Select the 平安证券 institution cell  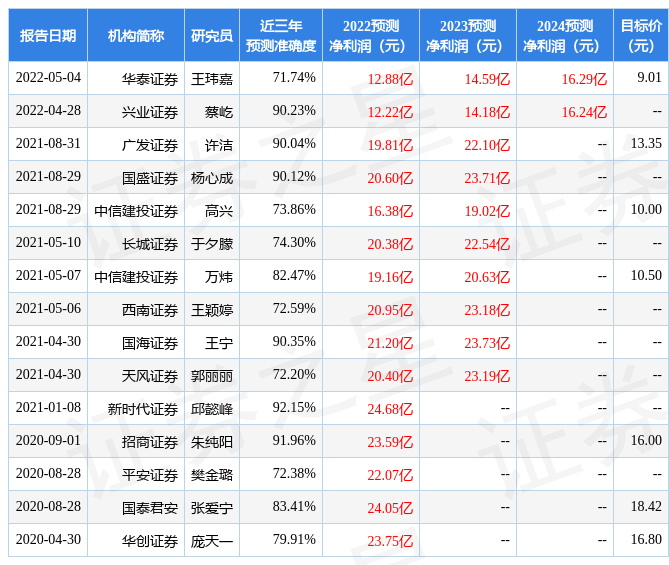tap(150, 475)
